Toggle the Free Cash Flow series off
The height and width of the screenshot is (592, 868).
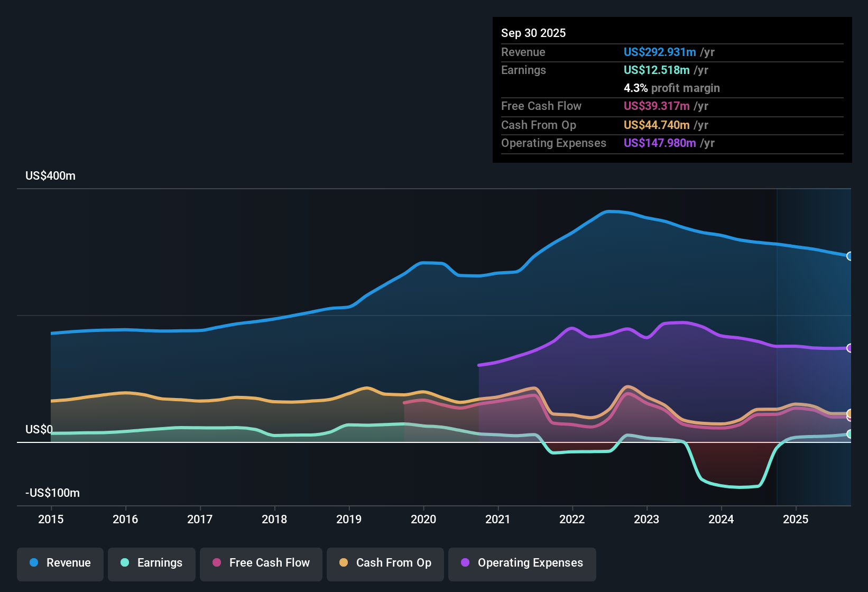[x=261, y=563]
